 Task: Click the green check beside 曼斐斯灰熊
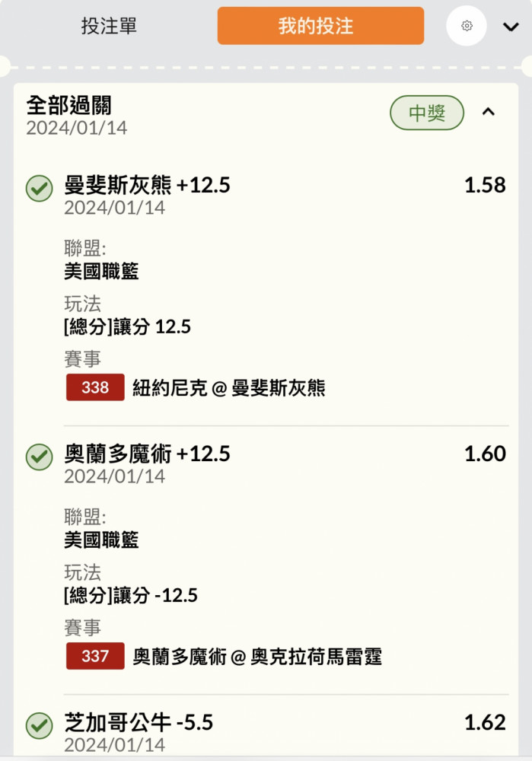coord(40,188)
